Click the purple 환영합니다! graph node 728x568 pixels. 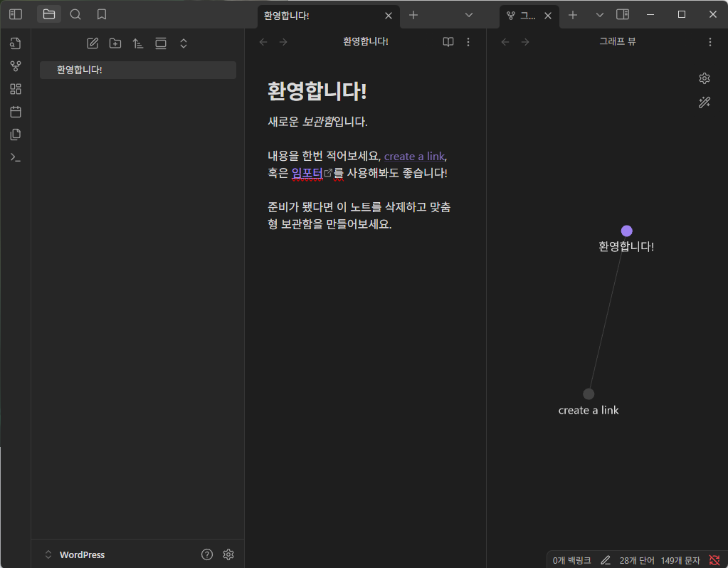tap(626, 230)
